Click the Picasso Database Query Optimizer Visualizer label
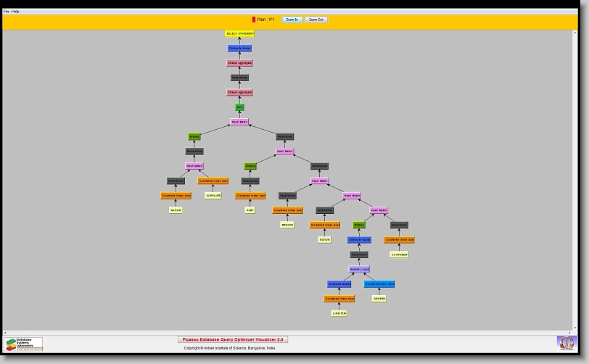 coord(233,339)
